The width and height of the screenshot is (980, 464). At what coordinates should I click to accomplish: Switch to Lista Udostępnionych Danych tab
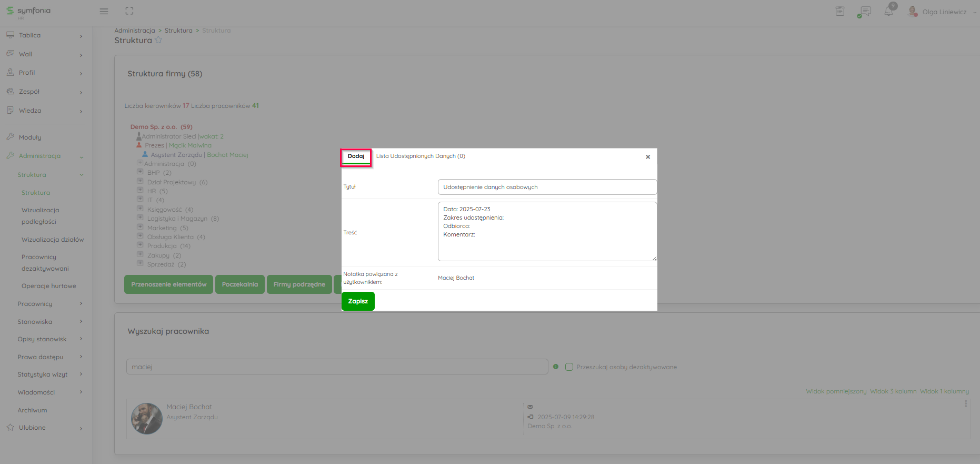point(420,156)
